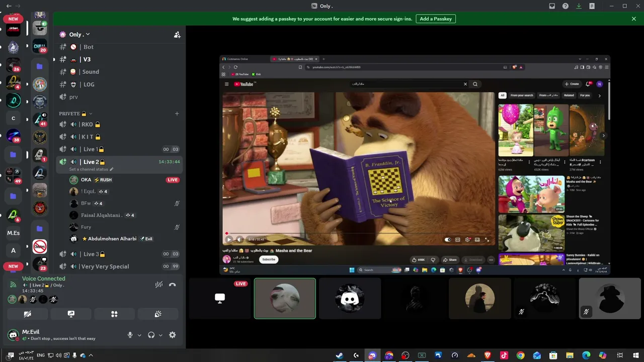This screenshot has width=644, height=362.
Task: Join the RKO voice channel
Action: tap(119, 124)
